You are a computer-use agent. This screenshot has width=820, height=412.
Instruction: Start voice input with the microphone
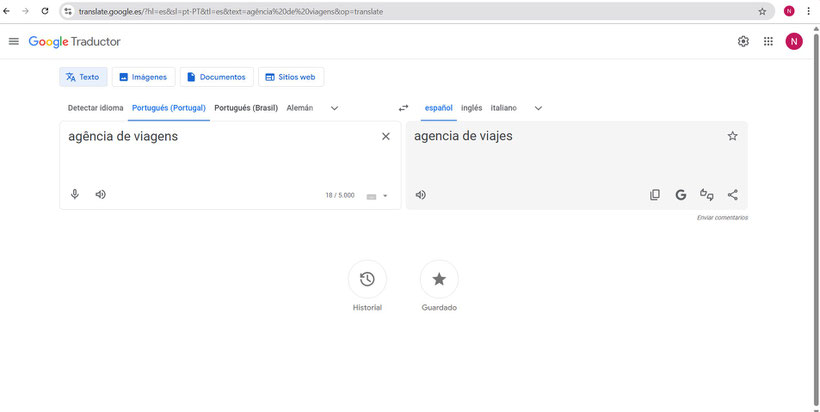point(75,194)
